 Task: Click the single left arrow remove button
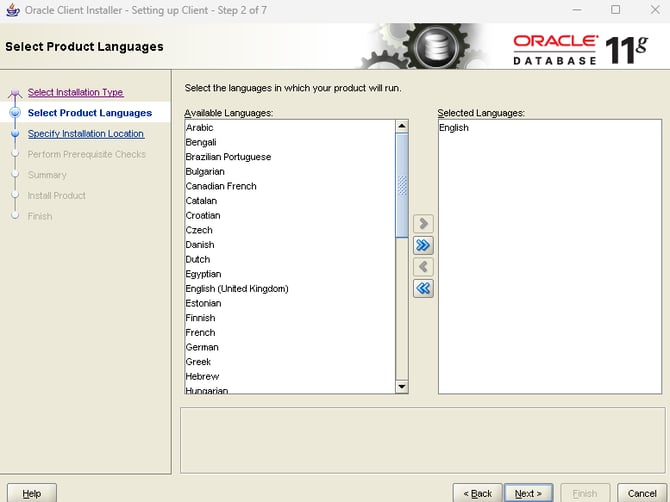point(423,267)
